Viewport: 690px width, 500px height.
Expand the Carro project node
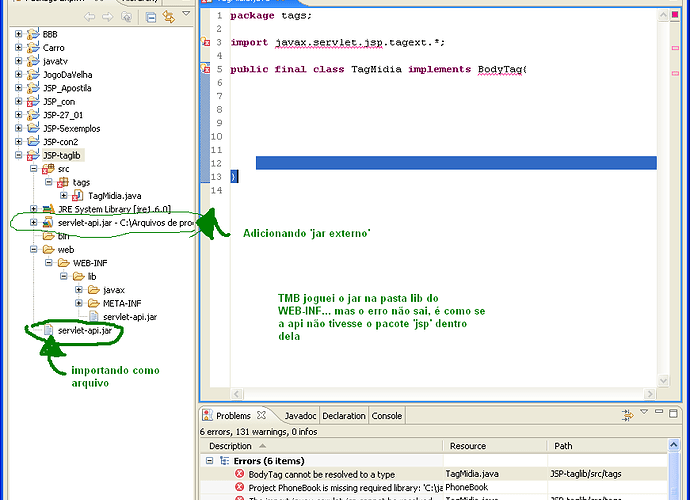point(18,47)
